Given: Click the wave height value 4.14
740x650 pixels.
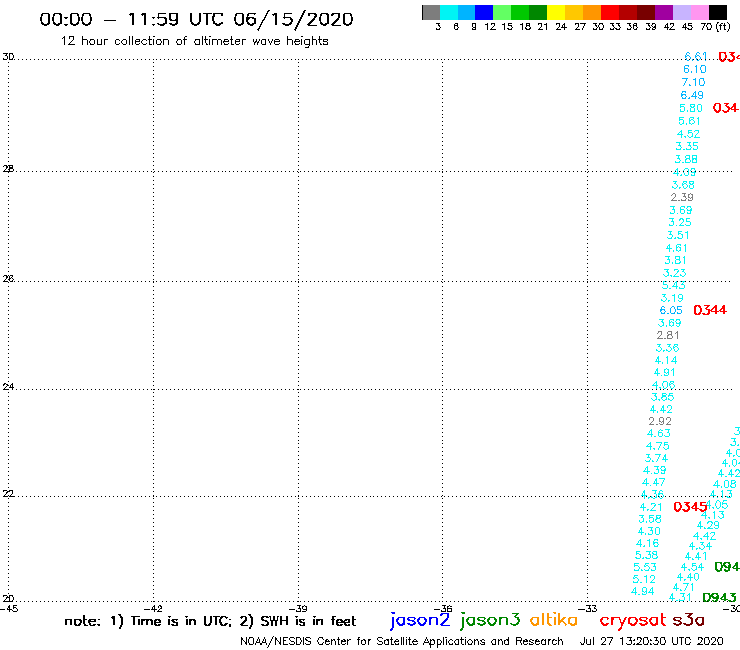Looking at the screenshot, I should (665, 360).
